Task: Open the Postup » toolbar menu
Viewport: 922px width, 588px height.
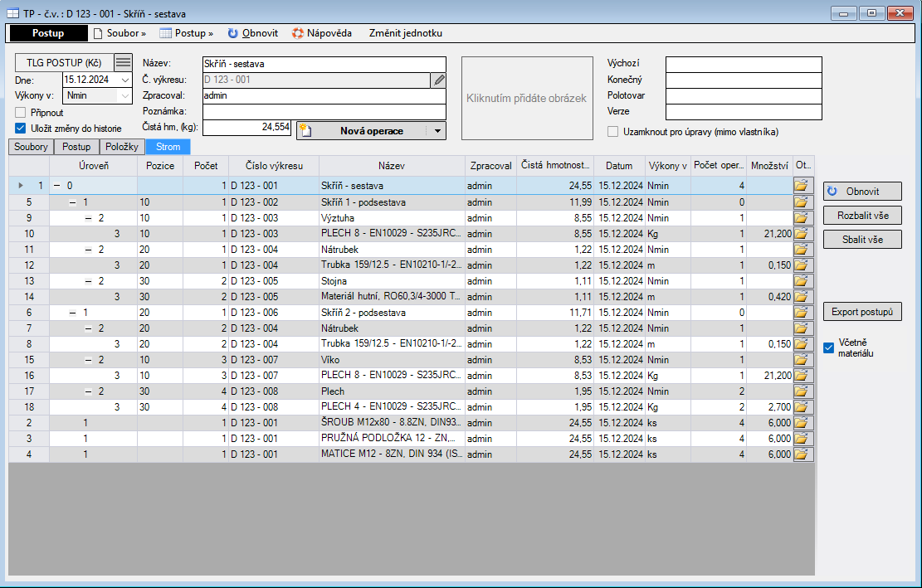Action: click(187, 33)
